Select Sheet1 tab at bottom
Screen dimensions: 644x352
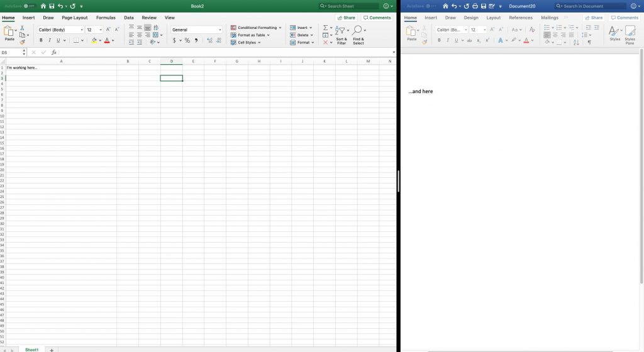click(31, 350)
